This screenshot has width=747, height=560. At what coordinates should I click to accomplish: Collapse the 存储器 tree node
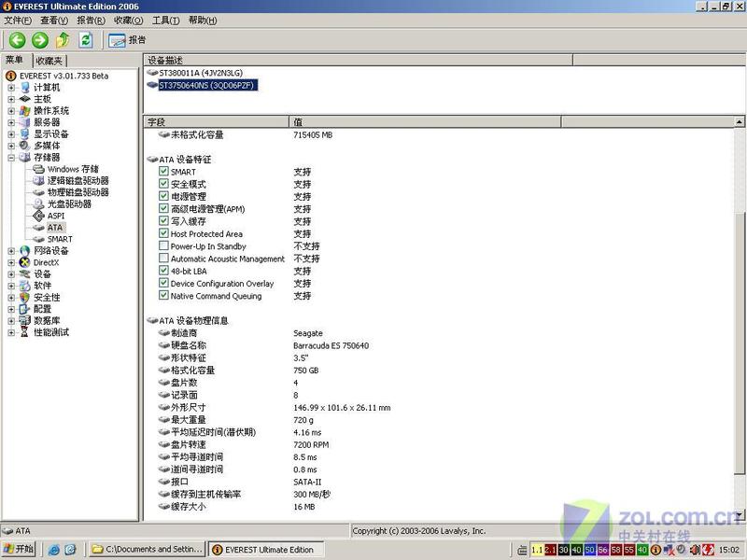point(11,158)
